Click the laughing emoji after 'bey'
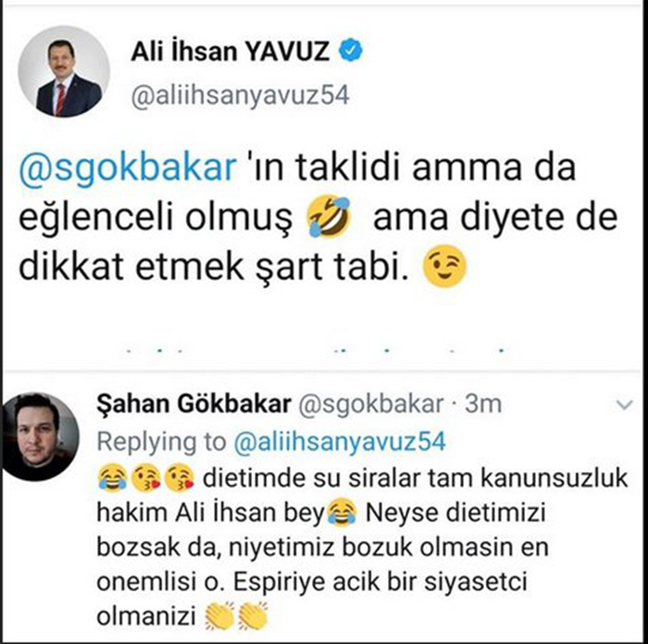This screenshot has width=648, height=644. pos(342,513)
